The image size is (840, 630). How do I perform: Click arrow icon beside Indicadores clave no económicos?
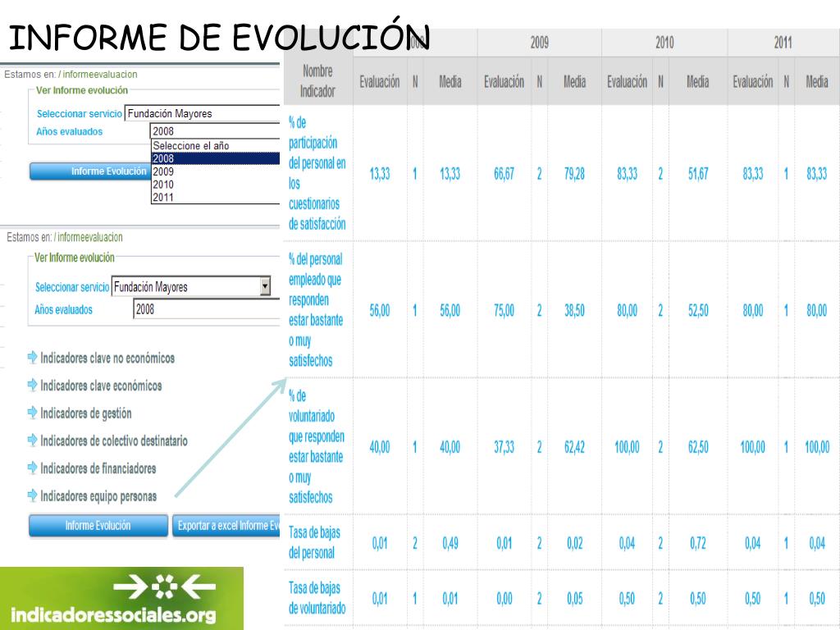click(32, 358)
